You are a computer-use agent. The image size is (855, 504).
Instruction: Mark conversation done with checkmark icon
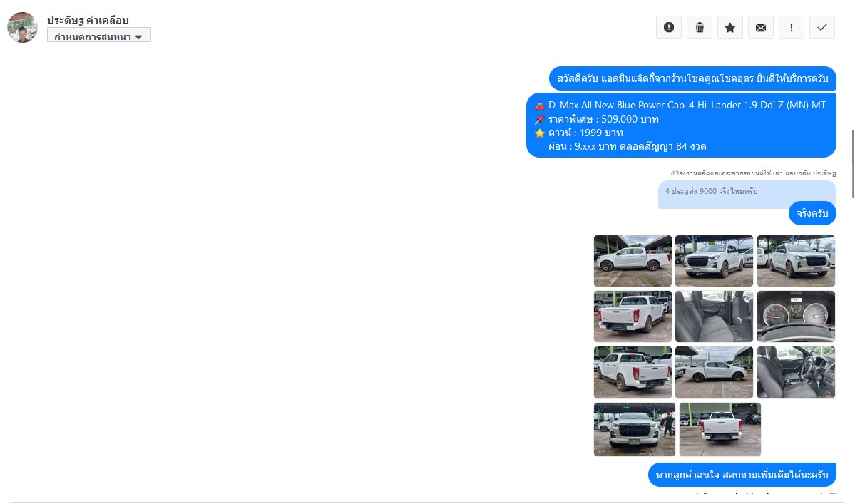(821, 27)
